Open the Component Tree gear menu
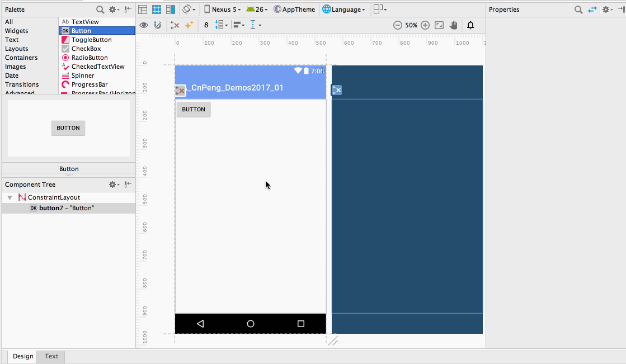The image size is (626, 364). [x=114, y=185]
